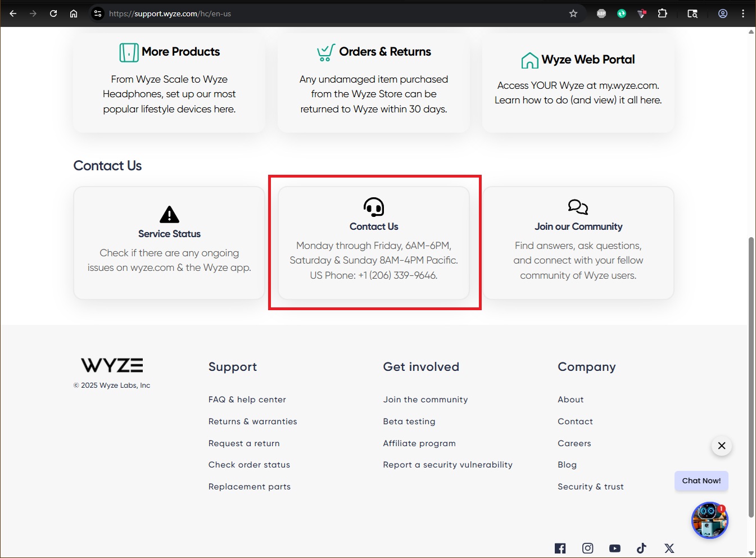This screenshot has height=558, width=756.
Task: Open the Contact Us card title
Action: [x=374, y=226]
